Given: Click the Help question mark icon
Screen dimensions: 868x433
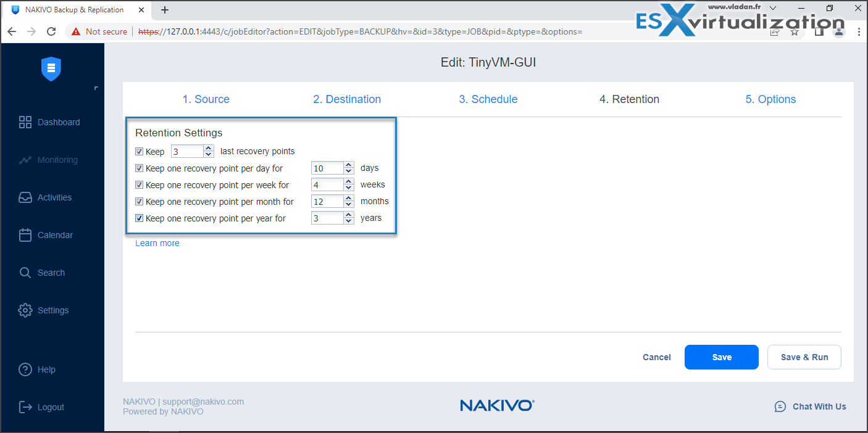Looking at the screenshot, I should tap(25, 369).
